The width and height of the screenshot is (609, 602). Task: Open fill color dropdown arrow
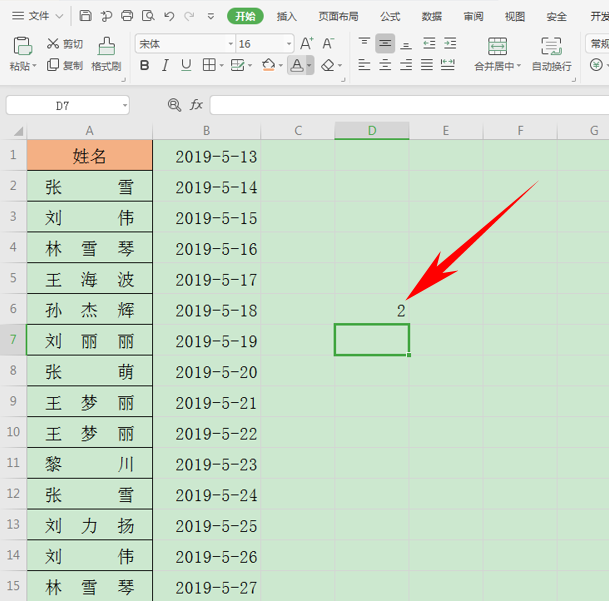point(281,65)
